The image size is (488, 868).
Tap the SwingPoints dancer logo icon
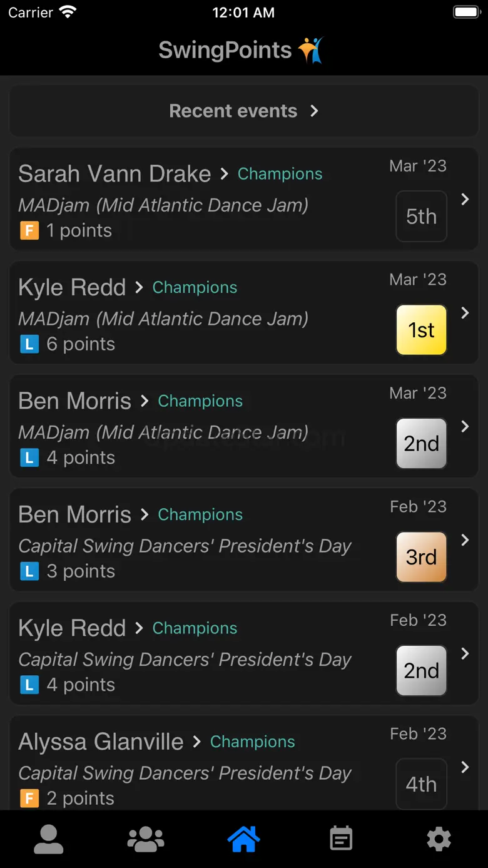[x=311, y=50]
